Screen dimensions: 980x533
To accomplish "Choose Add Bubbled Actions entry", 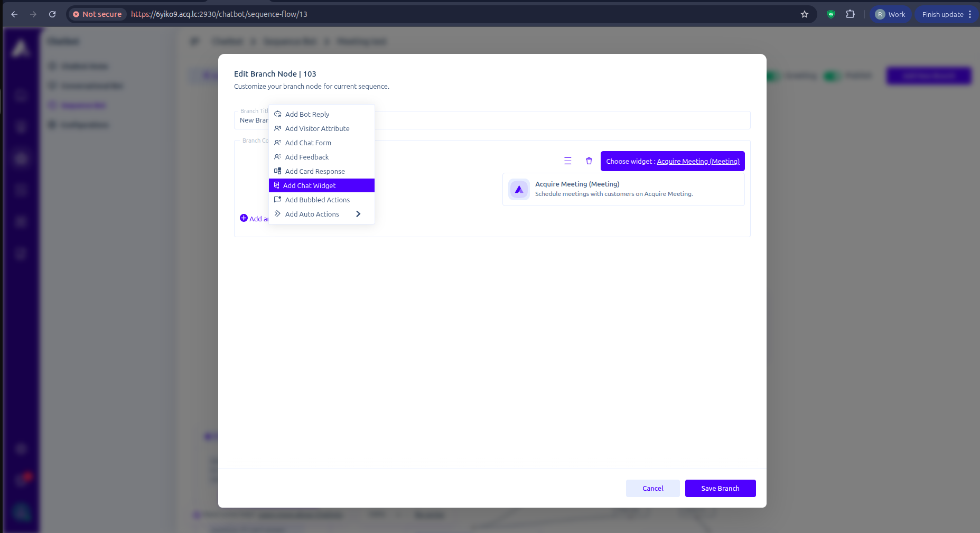I will tap(322, 200).
